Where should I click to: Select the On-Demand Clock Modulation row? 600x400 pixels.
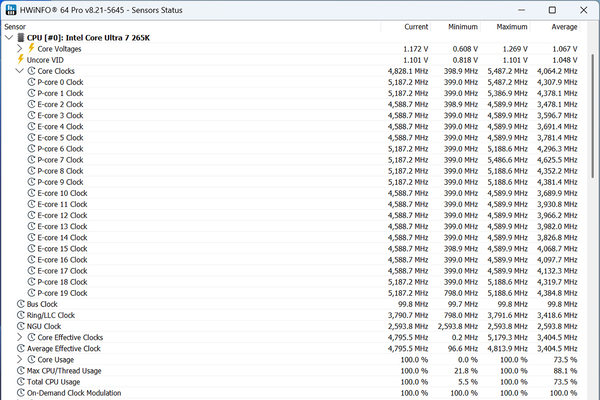click(291, 393)
